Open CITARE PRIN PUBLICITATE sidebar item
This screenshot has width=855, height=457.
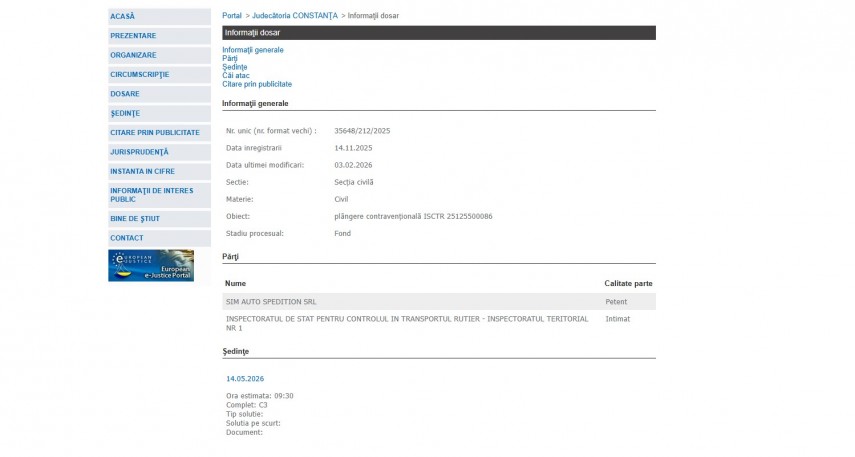tap(155, 132)
